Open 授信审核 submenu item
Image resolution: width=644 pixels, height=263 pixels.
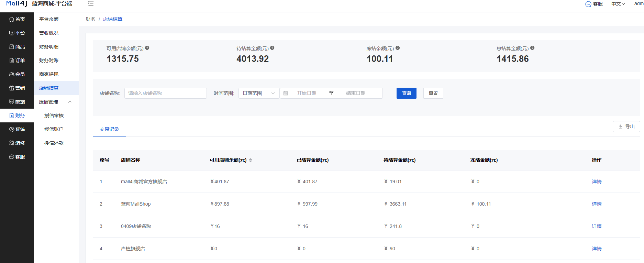(x=56, y=116)
